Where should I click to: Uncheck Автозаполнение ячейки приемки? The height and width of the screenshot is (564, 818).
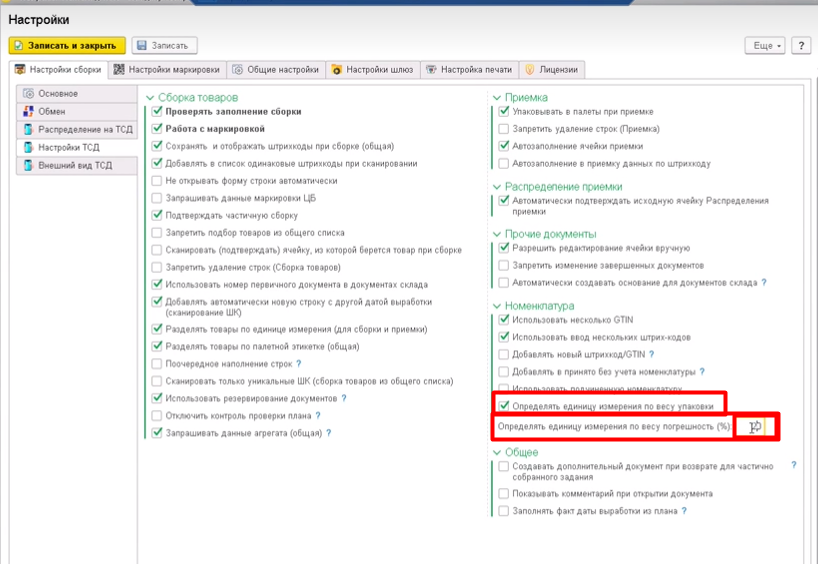pos(503,146)
